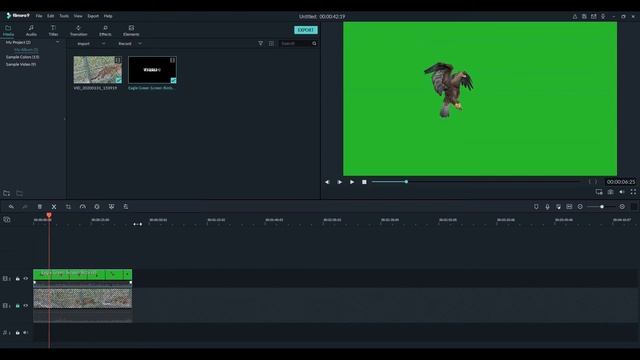Image resolution: width=640 pixels, height=360 pixels.
Task: Open the Help menu
Action: (x=108, y=16)
